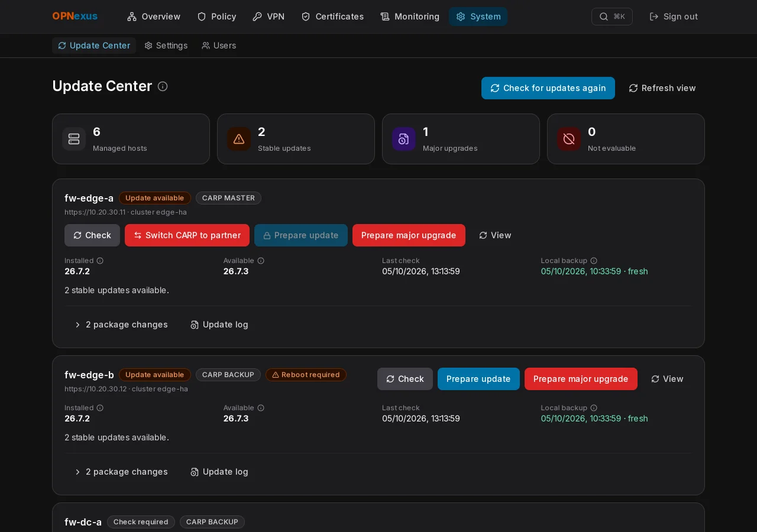Screen dimensions: 757x532
Task: Open the Overview nav item
Action: (154, 17)
